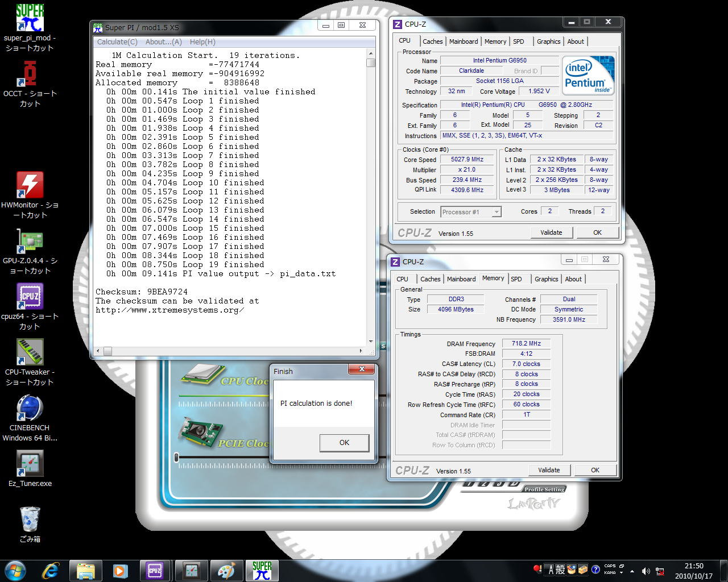Open Windows Explorer folder in taskbar

86,571
